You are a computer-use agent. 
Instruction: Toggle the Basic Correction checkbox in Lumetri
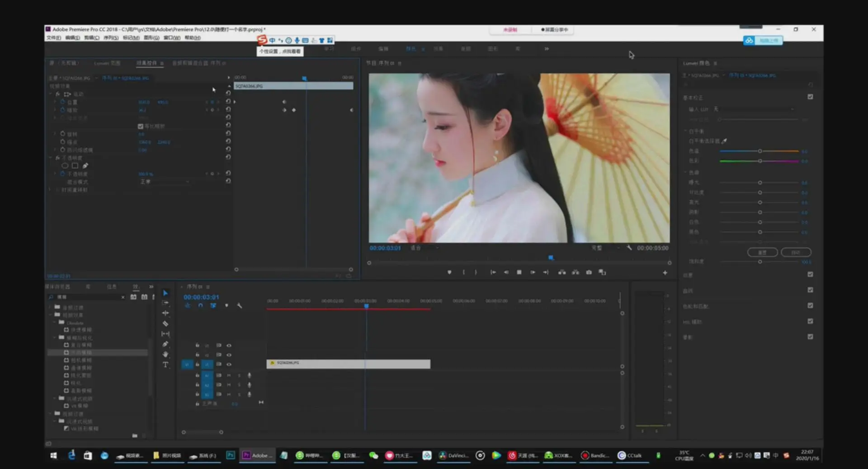click(810, 97)
